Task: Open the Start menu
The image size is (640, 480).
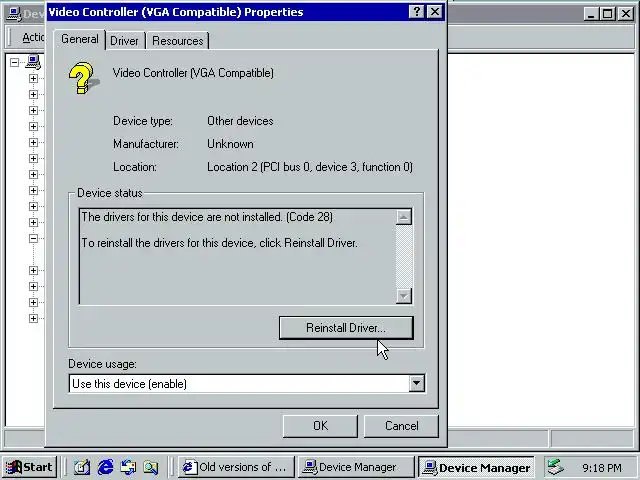Action: [x=29, y=467]
